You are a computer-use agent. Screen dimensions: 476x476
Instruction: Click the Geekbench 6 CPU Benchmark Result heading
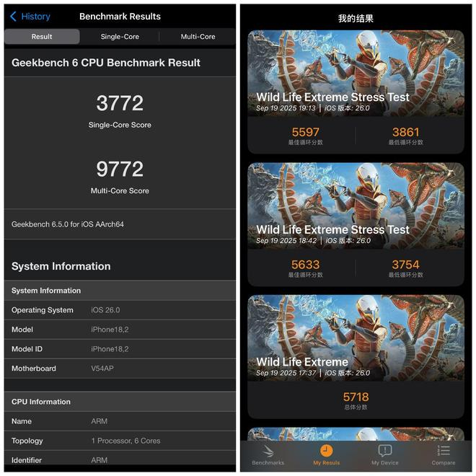105,63
